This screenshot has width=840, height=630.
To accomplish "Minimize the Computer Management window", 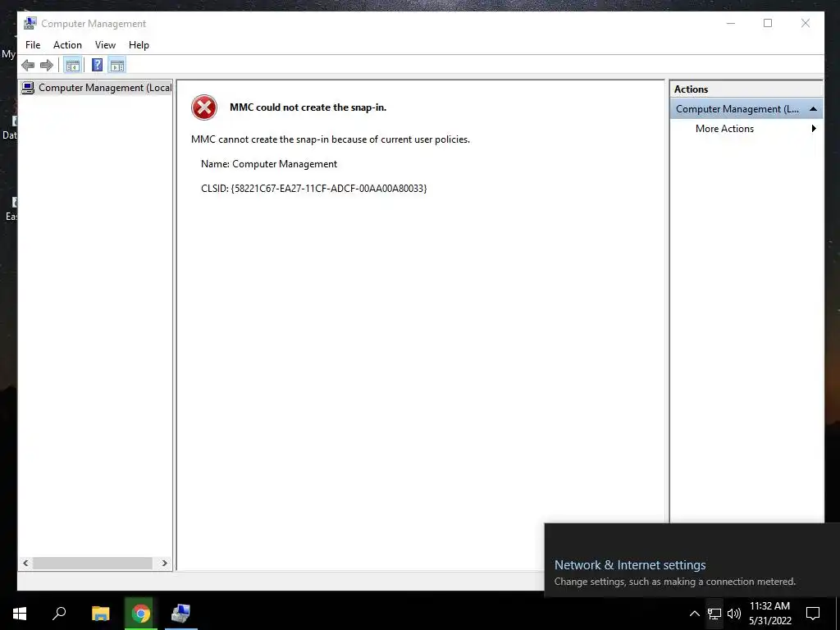I will (x=731, y=23).
